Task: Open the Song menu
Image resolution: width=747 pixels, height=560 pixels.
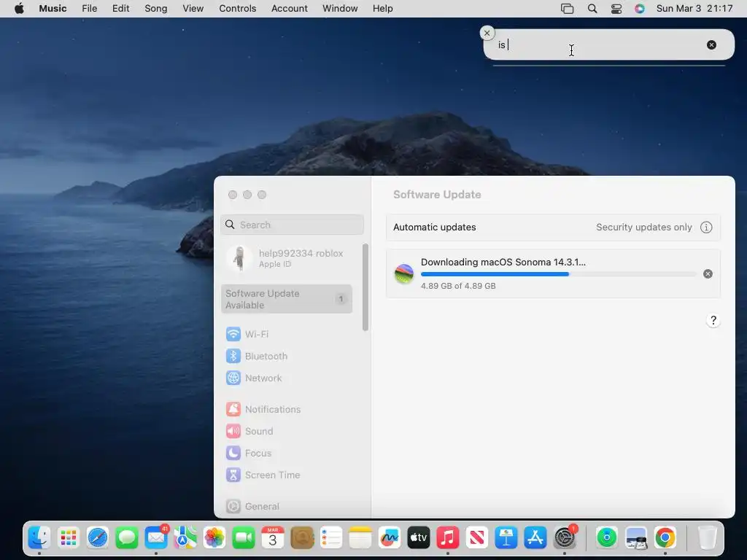Action: click(x=156, y=9)
